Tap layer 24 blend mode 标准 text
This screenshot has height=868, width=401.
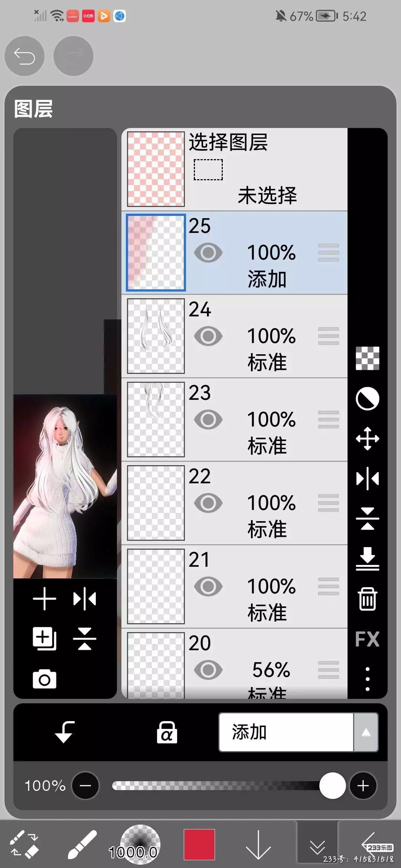(x=267, y=362)
